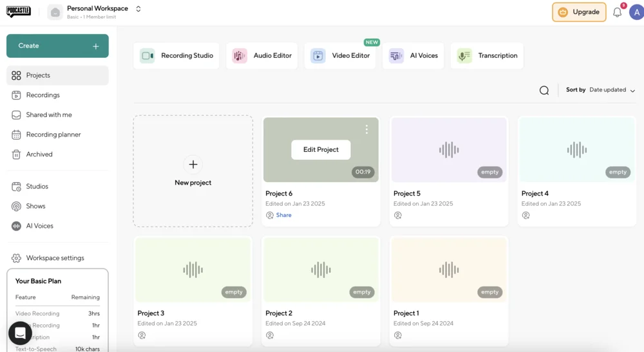This screenshot has width=644, height=352.
Task: Open Project 6 three-dot options menu
Action: click(366, 129)
